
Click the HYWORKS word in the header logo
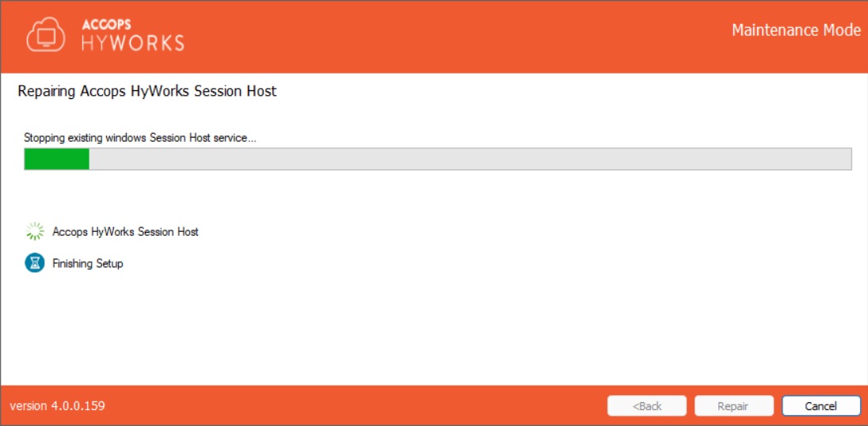click(x=133, y=43)
